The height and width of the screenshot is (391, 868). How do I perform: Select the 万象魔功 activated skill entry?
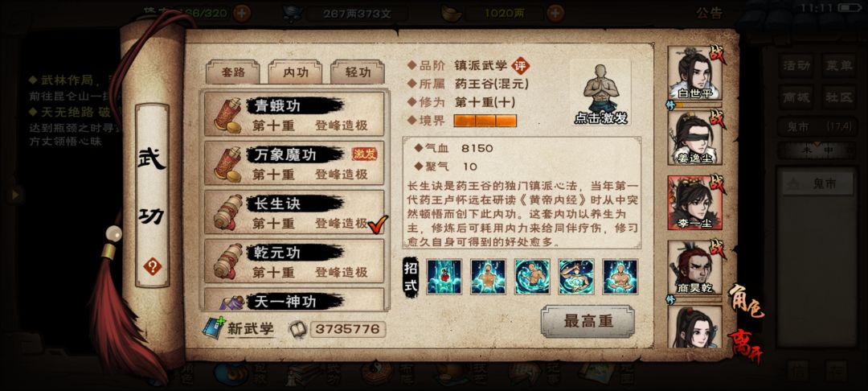click(294, 163)
